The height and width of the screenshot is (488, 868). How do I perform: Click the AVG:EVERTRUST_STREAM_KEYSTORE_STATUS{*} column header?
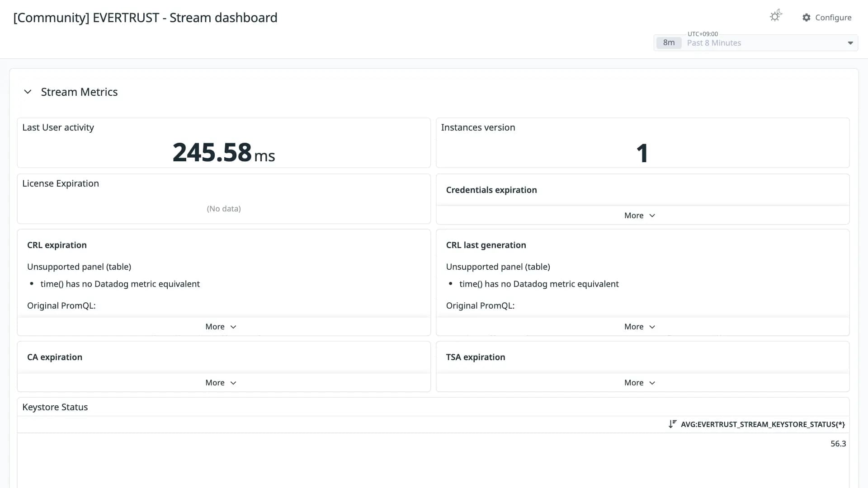tap(763, 425)
